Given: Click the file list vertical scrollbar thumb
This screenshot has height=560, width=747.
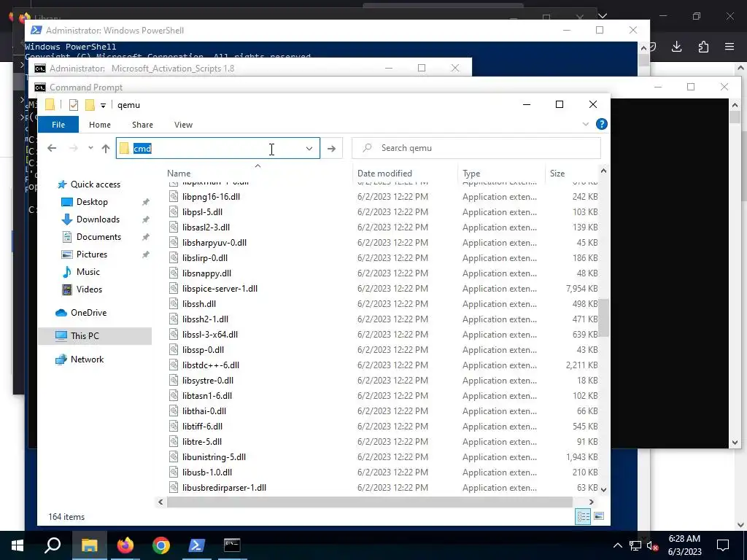Looking at the screenshot, I should 603,318.
